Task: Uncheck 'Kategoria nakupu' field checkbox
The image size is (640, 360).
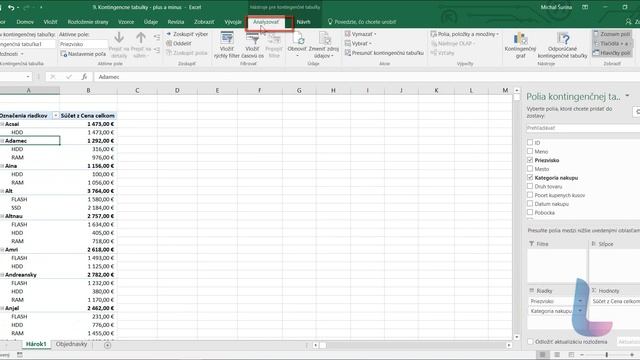Action: 530,178
